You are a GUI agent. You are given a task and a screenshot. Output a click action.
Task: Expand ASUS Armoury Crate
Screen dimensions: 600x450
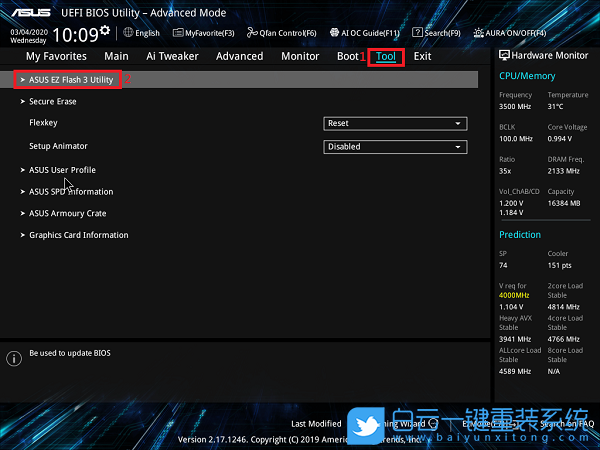(x=67, y=213)
